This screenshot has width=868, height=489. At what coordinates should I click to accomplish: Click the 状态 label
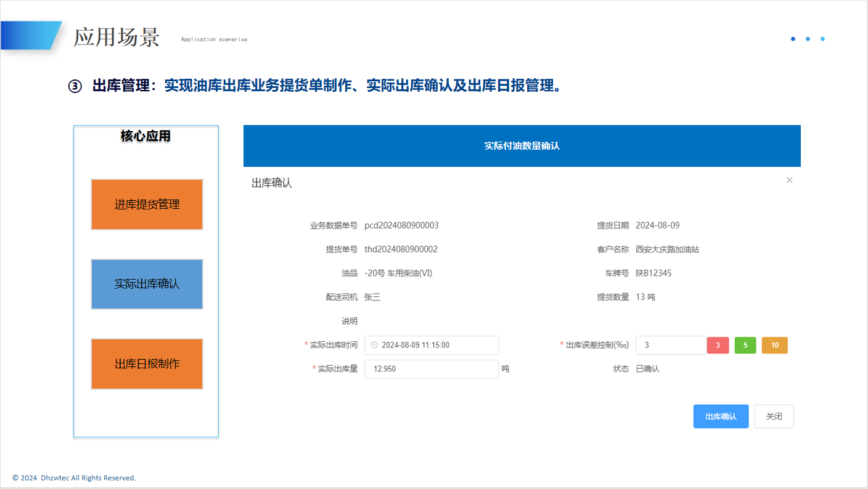[x=621, y=369]
